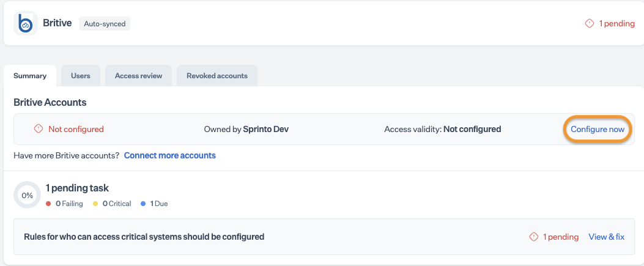Click the red Not configured status icon
The height and width of the screenshot is (266, 644).
click(x=39, y=129)
